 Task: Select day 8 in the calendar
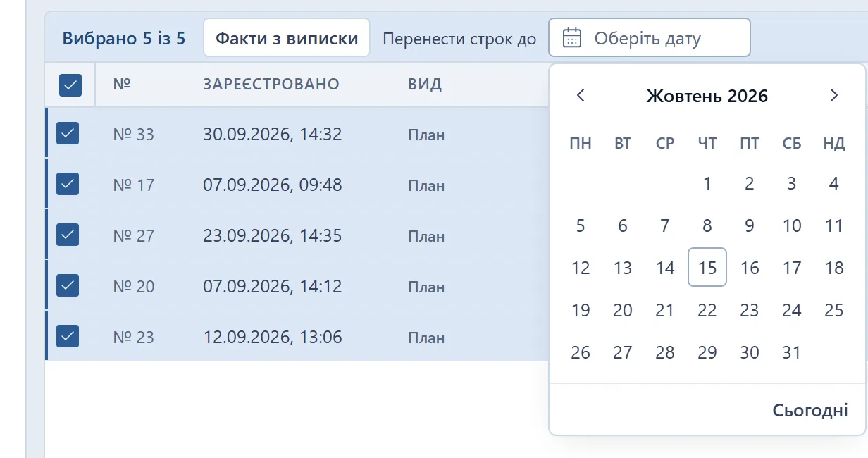(x=707, y=226)
